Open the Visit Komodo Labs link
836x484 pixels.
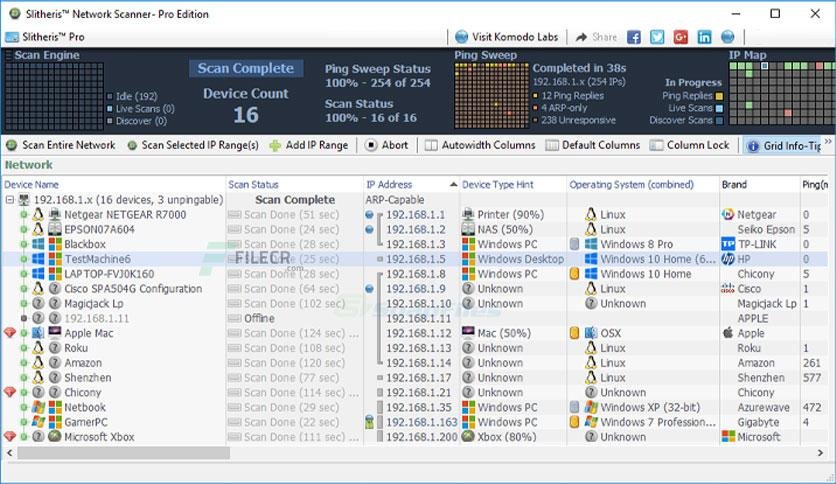tap(507, 37)
